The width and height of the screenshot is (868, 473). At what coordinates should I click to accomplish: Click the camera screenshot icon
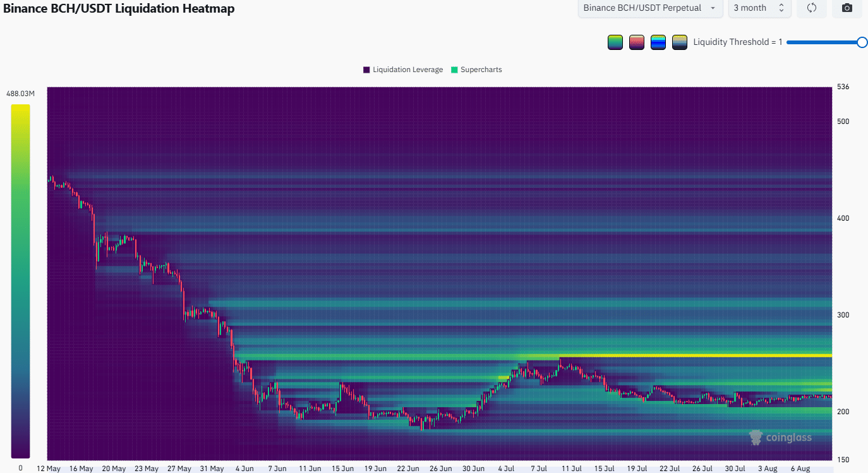tap(847, 8)
